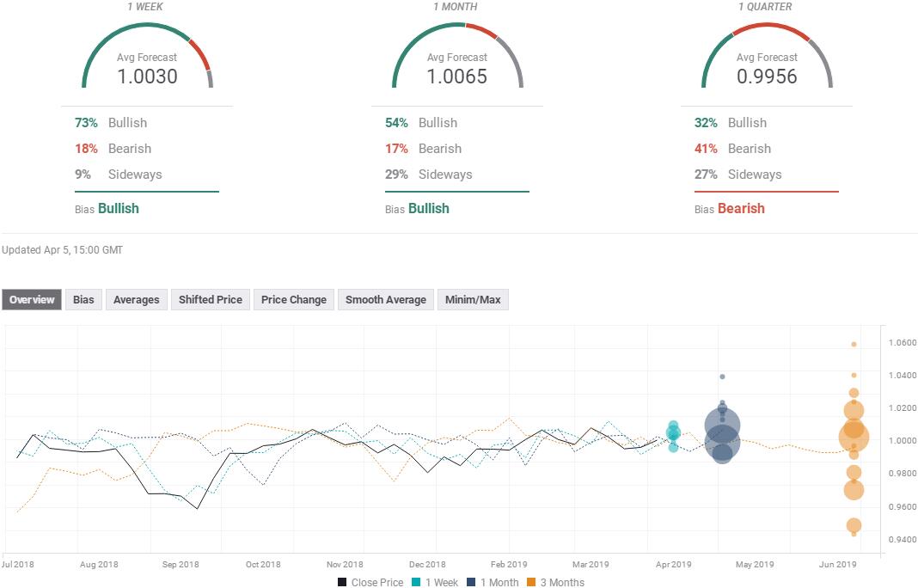Show the Shifted Price view

pyautogui.click(x=211, y=300)
